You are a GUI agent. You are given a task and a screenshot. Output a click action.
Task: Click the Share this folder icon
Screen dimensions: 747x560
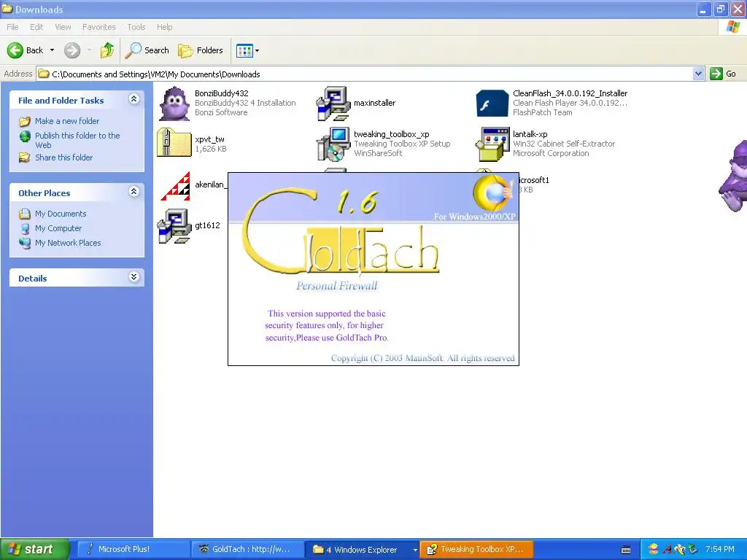coord(25,157)
